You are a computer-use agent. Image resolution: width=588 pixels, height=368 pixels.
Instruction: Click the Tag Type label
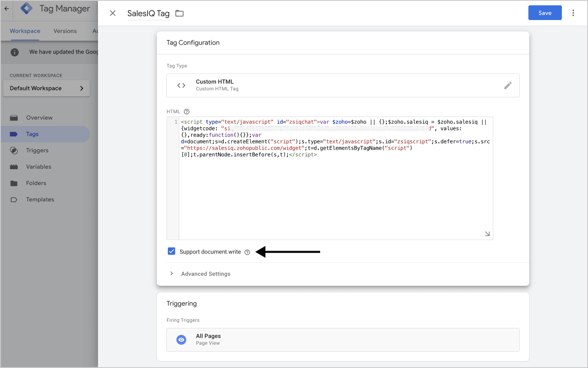pos(177,66)
